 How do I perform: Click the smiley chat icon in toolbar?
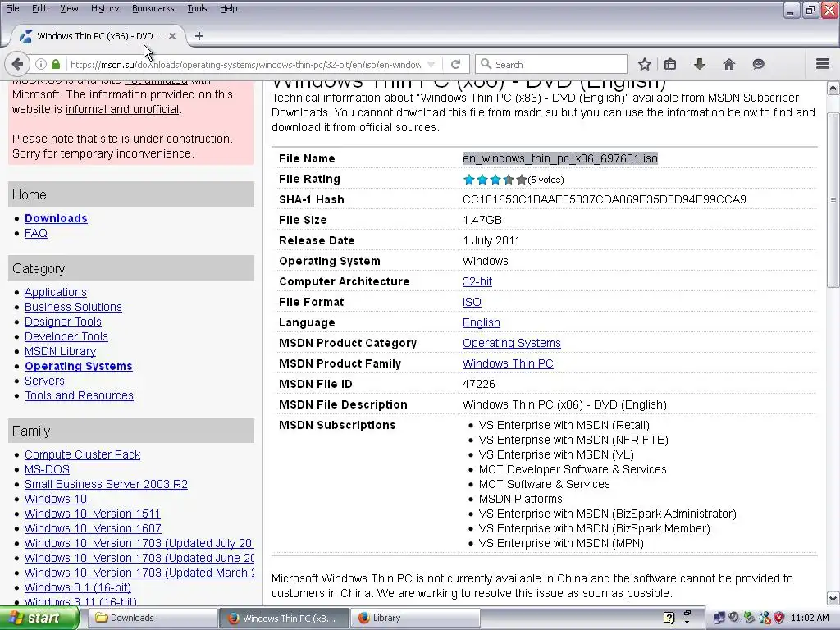point(758,64)
